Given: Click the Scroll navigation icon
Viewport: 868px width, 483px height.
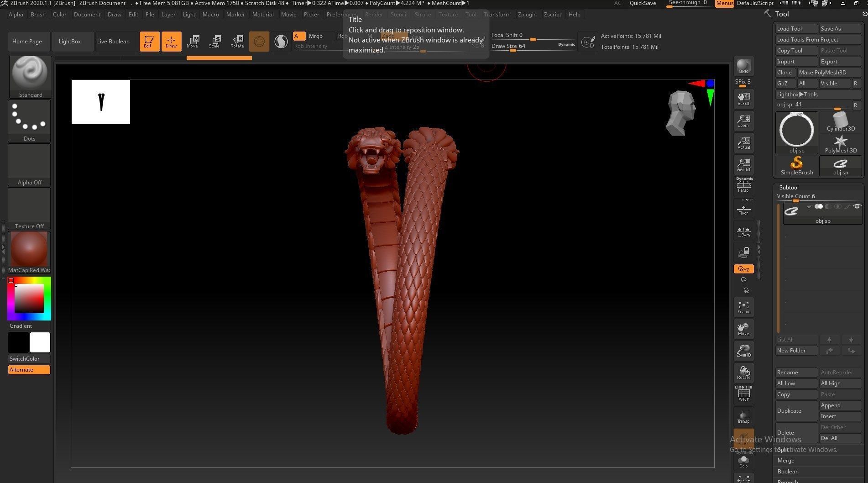Looking at the screenshot, I should click(743, 99).
